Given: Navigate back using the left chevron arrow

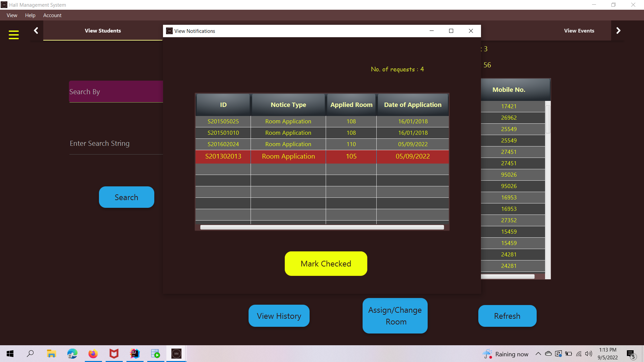Looking at the screenshot, I should point(36,31).
